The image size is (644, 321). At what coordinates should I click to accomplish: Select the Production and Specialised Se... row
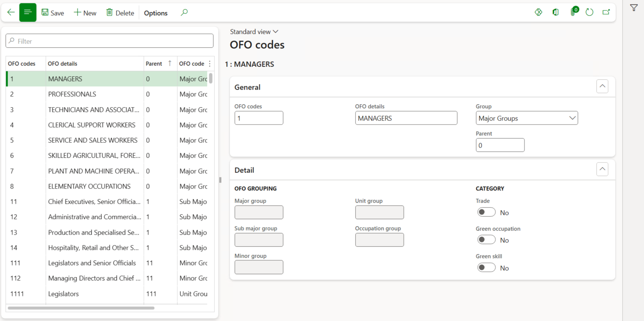(x=107, y=233)
